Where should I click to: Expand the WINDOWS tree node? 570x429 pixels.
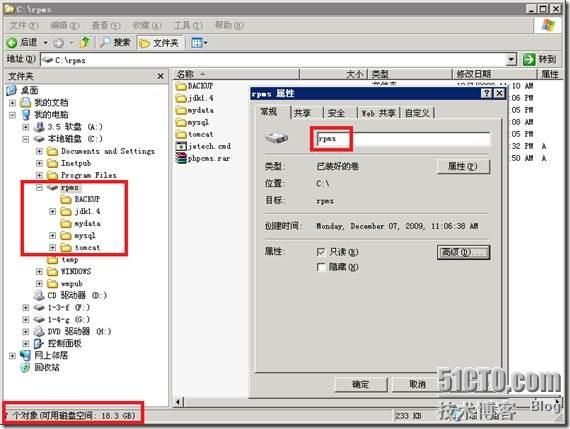tap(39, 272)
